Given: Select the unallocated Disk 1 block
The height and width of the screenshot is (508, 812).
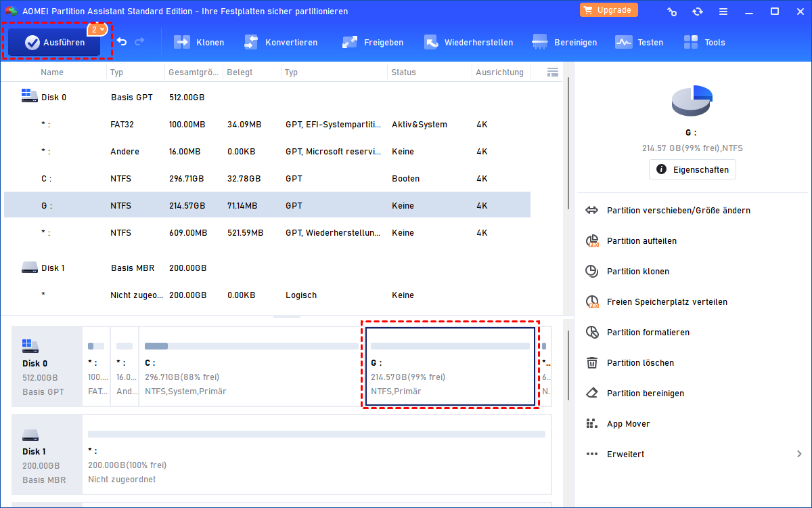Looking at the screenshot, I should point(317,454).
